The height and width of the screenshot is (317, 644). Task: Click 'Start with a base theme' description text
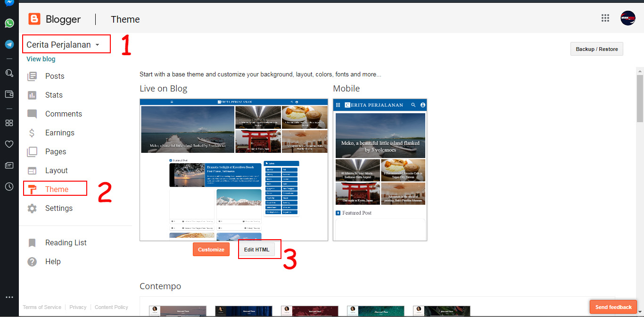pyautogui.click(x=260, y=75)
